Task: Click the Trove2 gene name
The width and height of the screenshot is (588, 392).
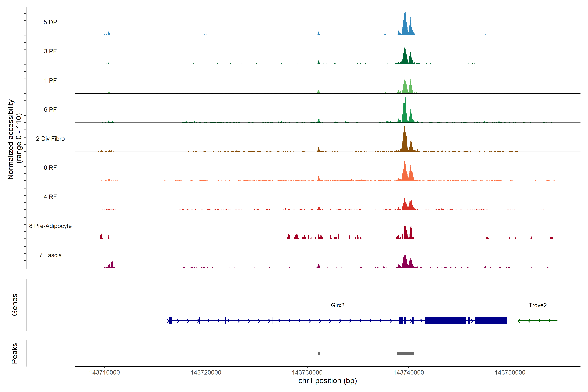Action: 538,305
